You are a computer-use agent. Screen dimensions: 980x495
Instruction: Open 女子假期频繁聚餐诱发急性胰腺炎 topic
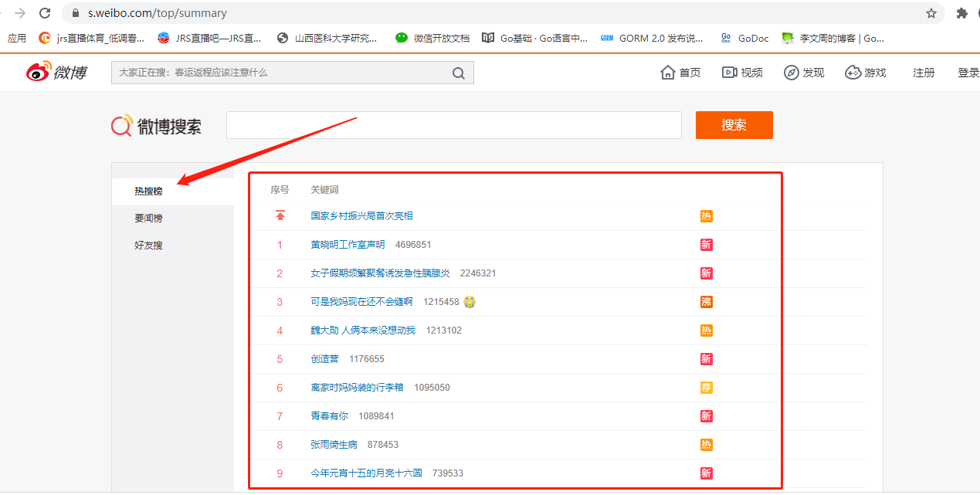(380, 273)
